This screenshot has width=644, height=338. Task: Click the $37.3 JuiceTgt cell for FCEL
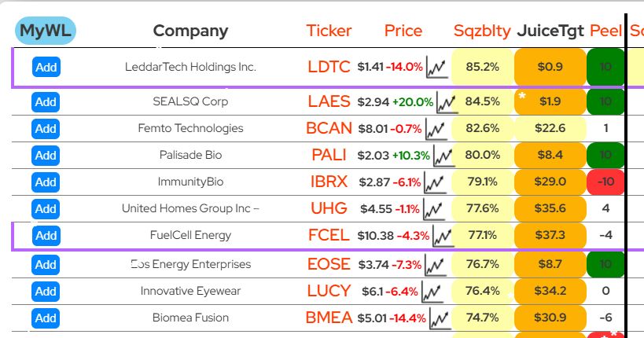point(550,235)
